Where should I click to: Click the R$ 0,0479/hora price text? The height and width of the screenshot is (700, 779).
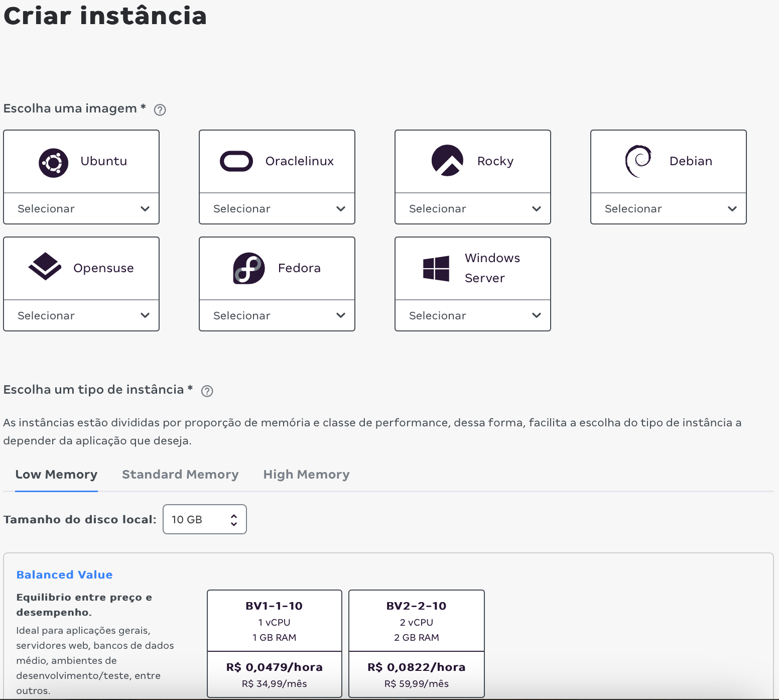[275, 667]
